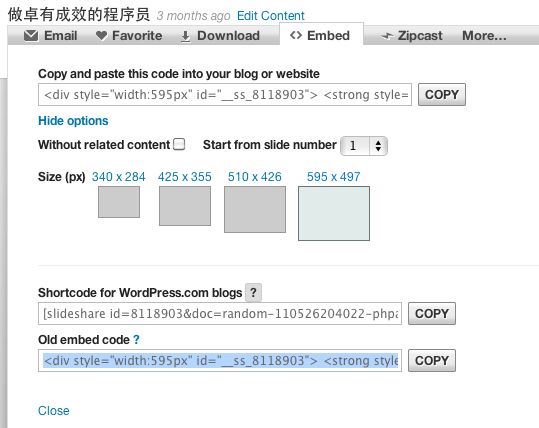This screenshot has width=539, height=428.
Task: Click the Edit Content link
Action: click(x=271, y=15)
